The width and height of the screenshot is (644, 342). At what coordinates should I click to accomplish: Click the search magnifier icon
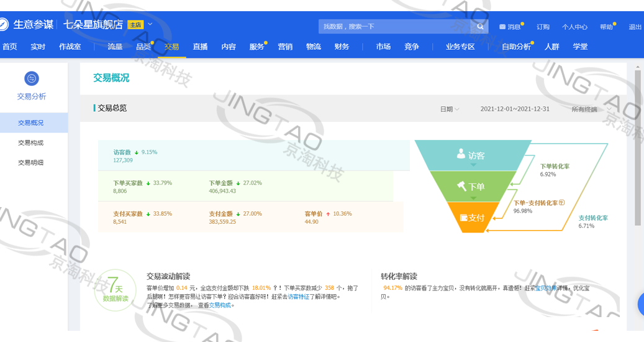(481, 27)
